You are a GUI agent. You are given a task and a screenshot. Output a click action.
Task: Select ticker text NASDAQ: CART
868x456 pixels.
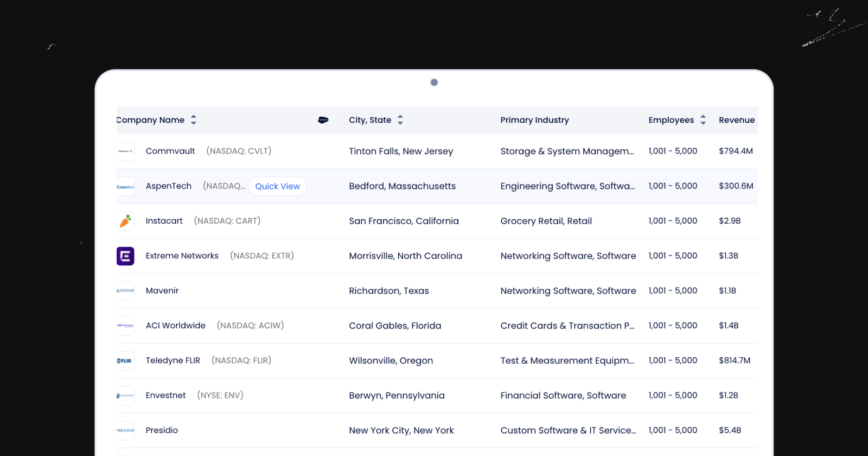coord(227,221)
